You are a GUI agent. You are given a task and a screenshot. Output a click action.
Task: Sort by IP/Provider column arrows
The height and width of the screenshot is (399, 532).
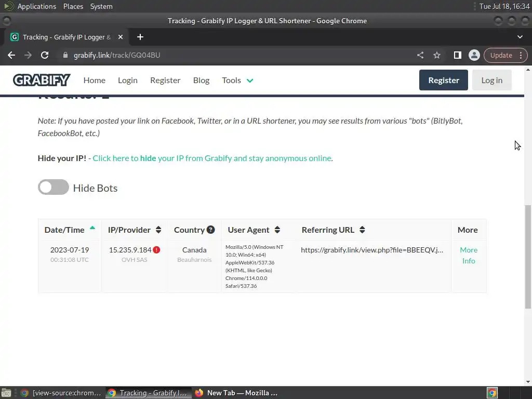tap(158, 230)
